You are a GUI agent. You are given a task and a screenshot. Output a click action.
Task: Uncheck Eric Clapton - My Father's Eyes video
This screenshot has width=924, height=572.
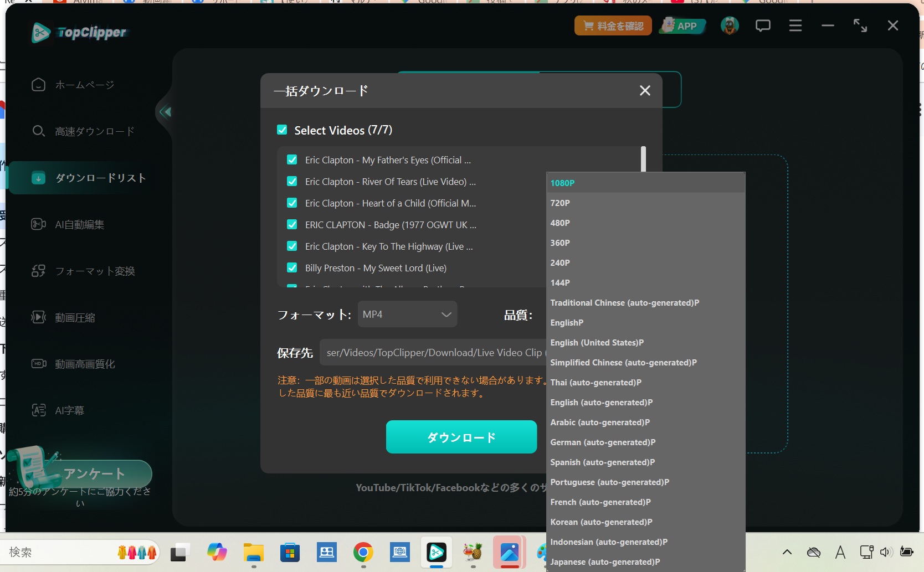pos(292,160)
